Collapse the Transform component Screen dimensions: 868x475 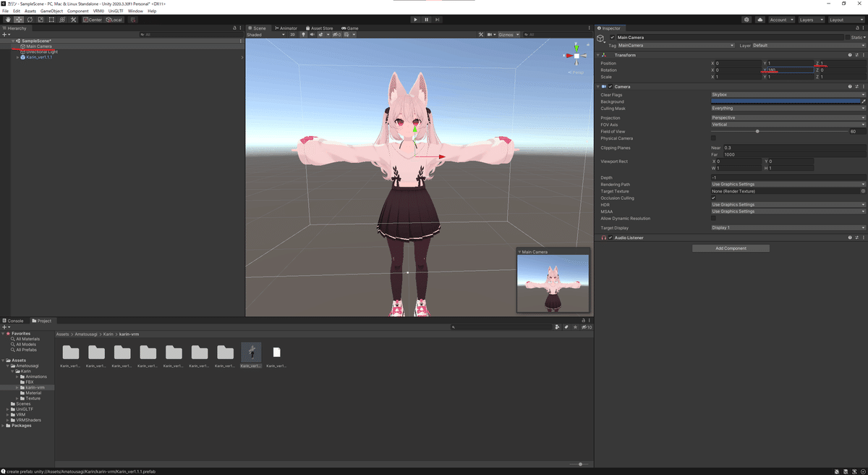pos(598,55)
